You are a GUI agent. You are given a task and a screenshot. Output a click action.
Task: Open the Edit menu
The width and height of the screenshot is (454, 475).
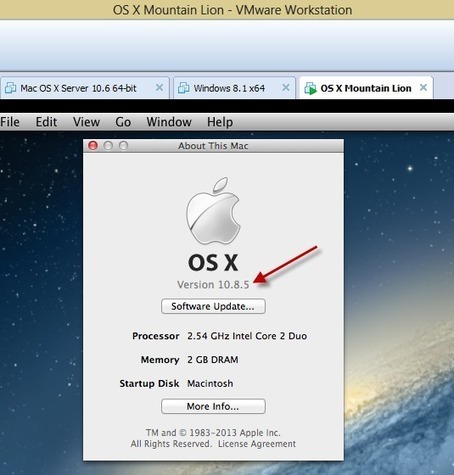[46, 122]
